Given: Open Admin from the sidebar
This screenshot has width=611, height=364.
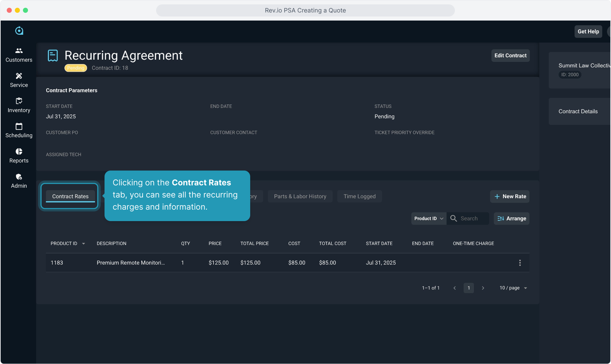Looking at the screenshot, I should tap(19, 181).
